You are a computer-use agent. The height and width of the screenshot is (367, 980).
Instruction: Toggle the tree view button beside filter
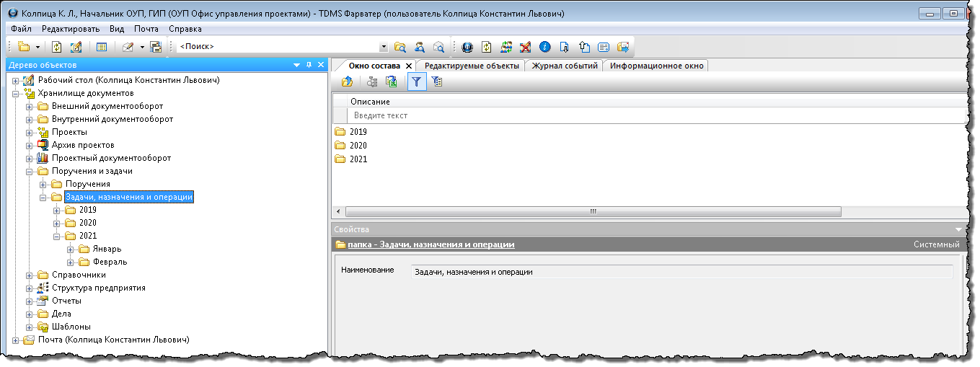tap(436, 82)
